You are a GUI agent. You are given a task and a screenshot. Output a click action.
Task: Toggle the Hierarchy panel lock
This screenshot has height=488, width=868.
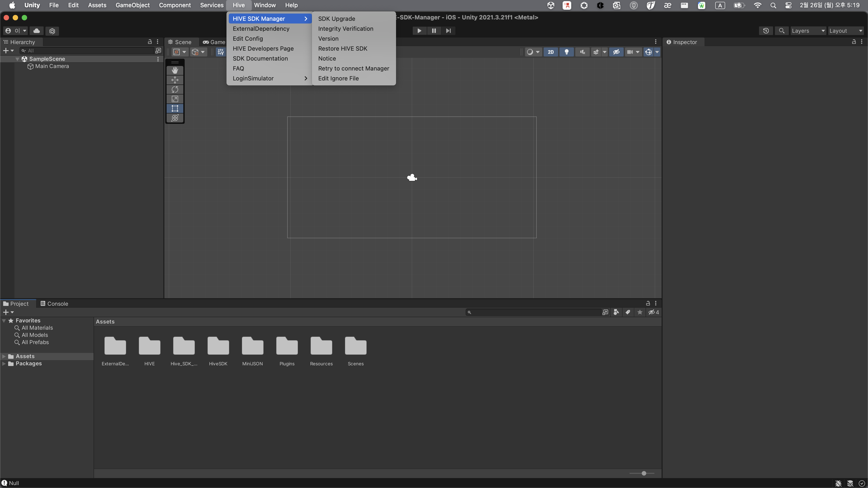(150, 42)
